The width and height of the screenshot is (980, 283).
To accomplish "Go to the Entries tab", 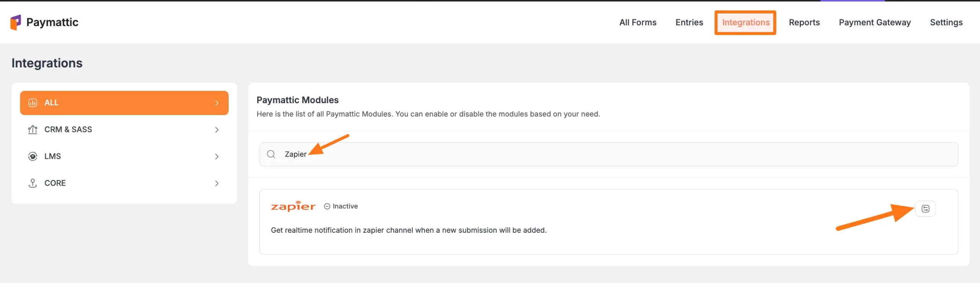I will coord(689,22).
